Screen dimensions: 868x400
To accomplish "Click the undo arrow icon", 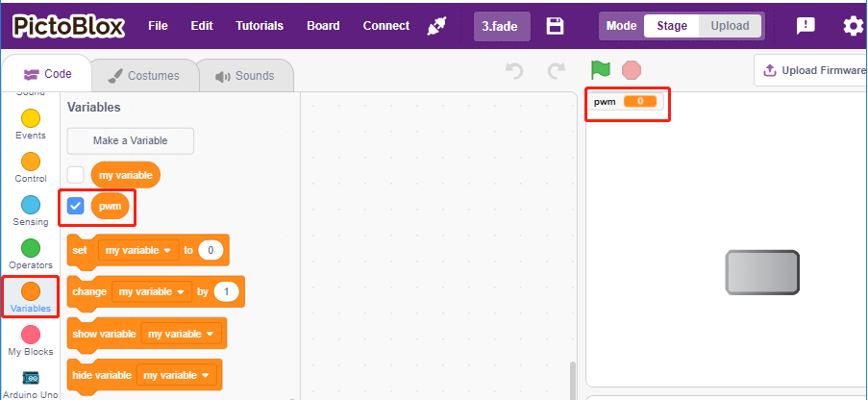I will click(x=515, y=71).
